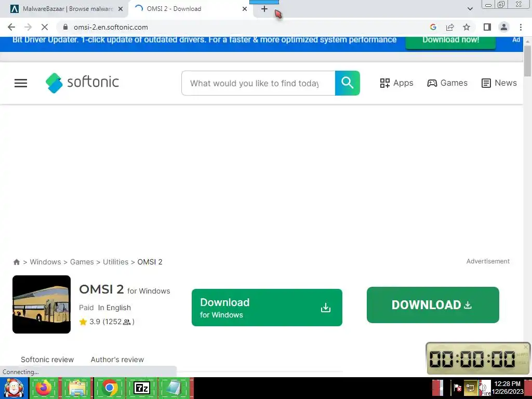Open the Softonic hamburger menu

click(21, 83)
